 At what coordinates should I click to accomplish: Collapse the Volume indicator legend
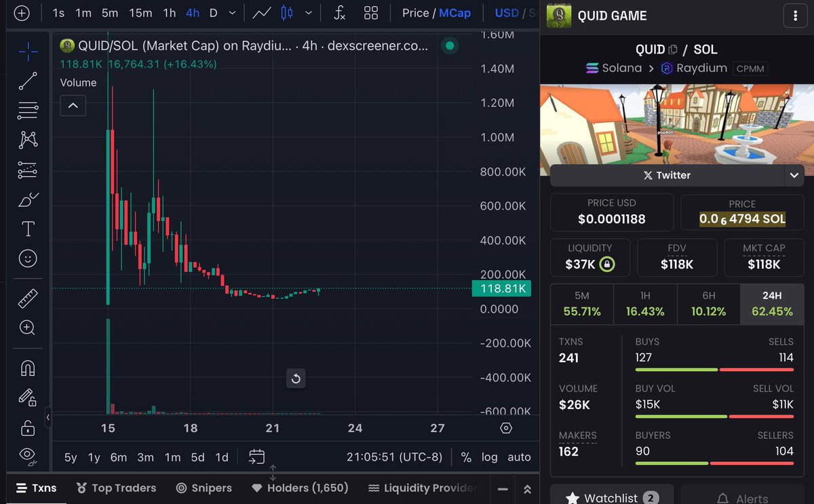tap(73, 106)
